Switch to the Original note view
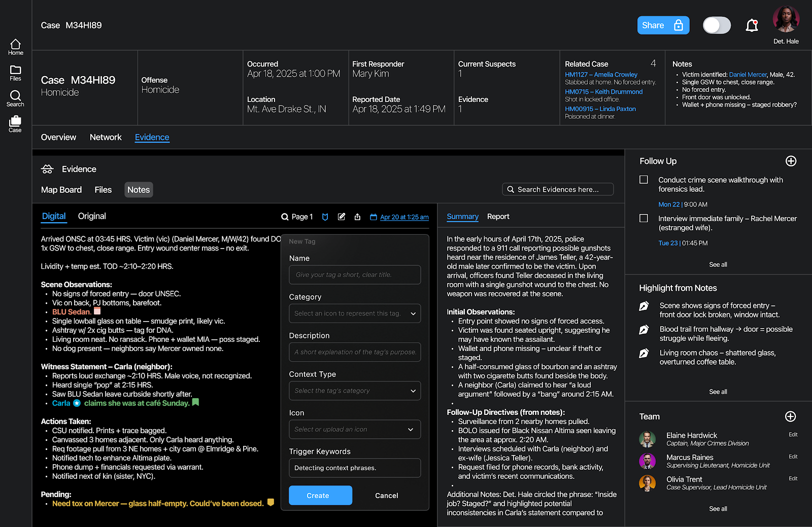 [x=92, y=216]
